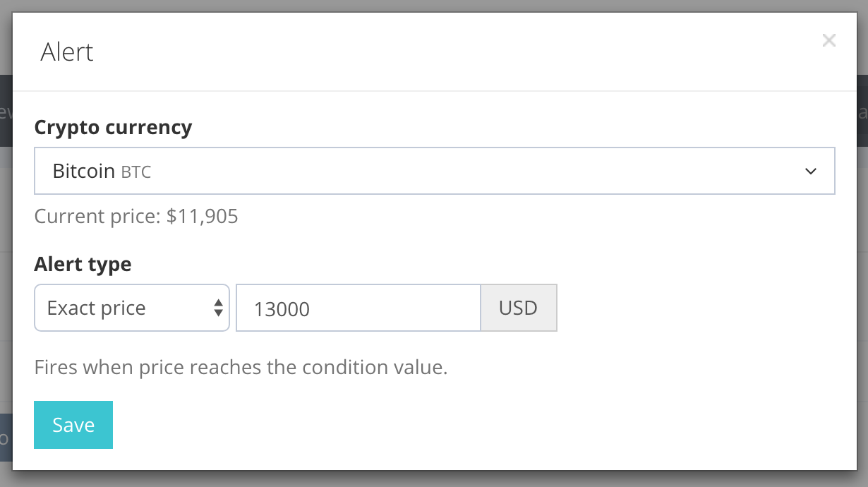
Task: Click the 'Exact price' text in the select
Action: [x=96, y=308]
